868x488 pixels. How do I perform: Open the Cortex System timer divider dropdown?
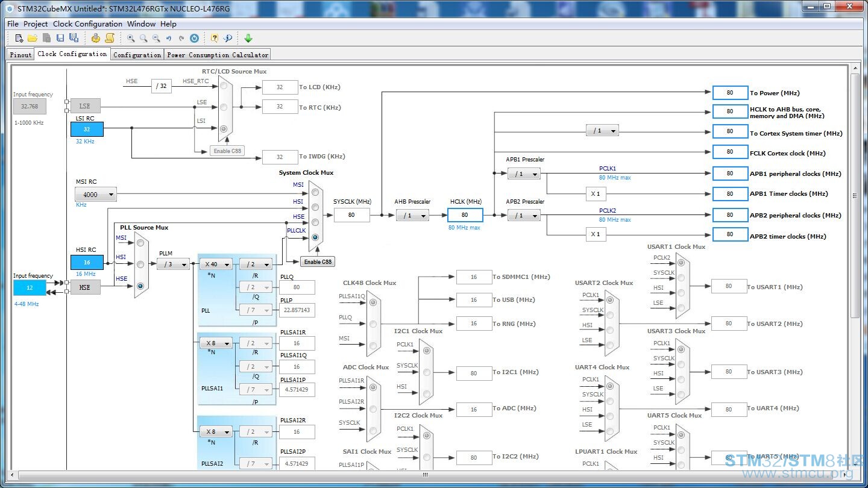[x=602, y=130]
